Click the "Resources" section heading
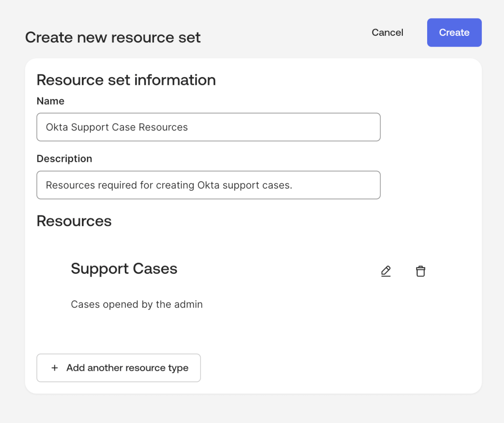The height and width of the screenshot is (423, 504). (x=74, y=221)
